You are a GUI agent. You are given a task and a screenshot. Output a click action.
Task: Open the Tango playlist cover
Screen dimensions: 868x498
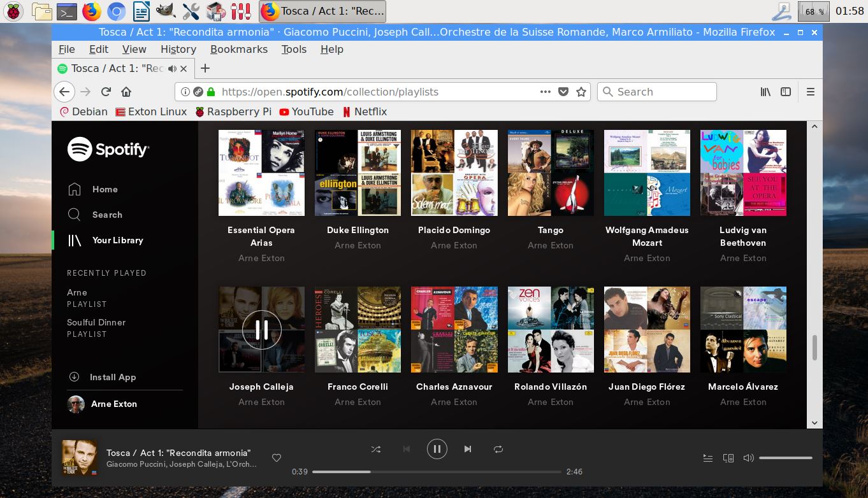coord(551,173)
